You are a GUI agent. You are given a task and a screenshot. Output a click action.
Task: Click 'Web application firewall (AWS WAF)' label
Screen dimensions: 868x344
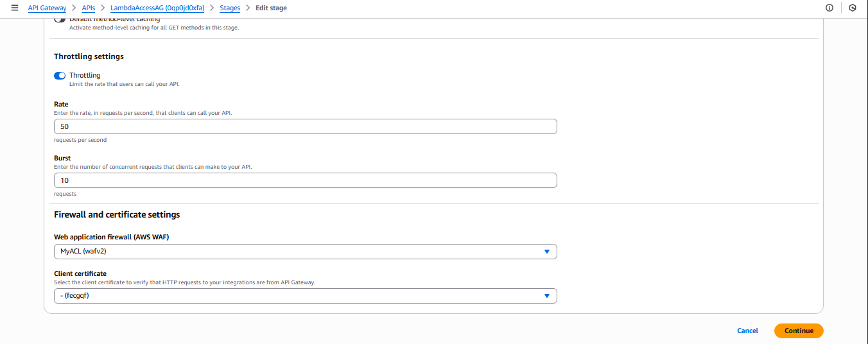[x=112, y=237]
